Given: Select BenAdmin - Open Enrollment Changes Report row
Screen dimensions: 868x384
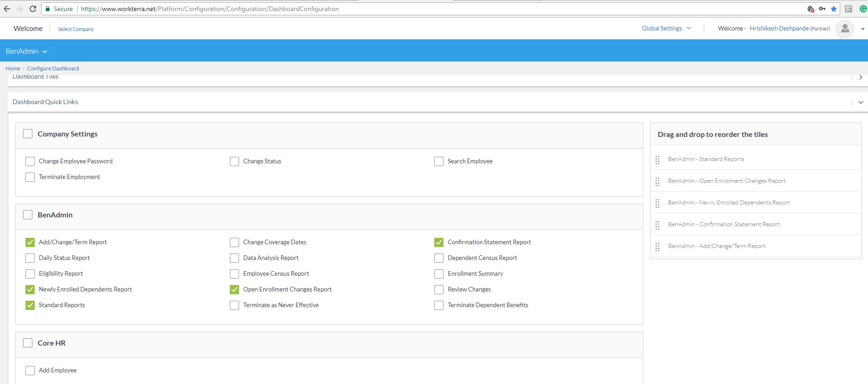Looking at the screenshot, I should pos(756,181).
